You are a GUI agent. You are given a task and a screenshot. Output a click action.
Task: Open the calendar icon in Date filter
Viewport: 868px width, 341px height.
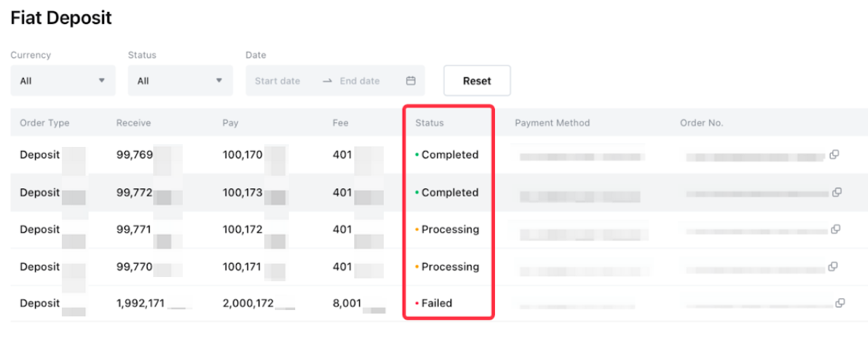411,81
